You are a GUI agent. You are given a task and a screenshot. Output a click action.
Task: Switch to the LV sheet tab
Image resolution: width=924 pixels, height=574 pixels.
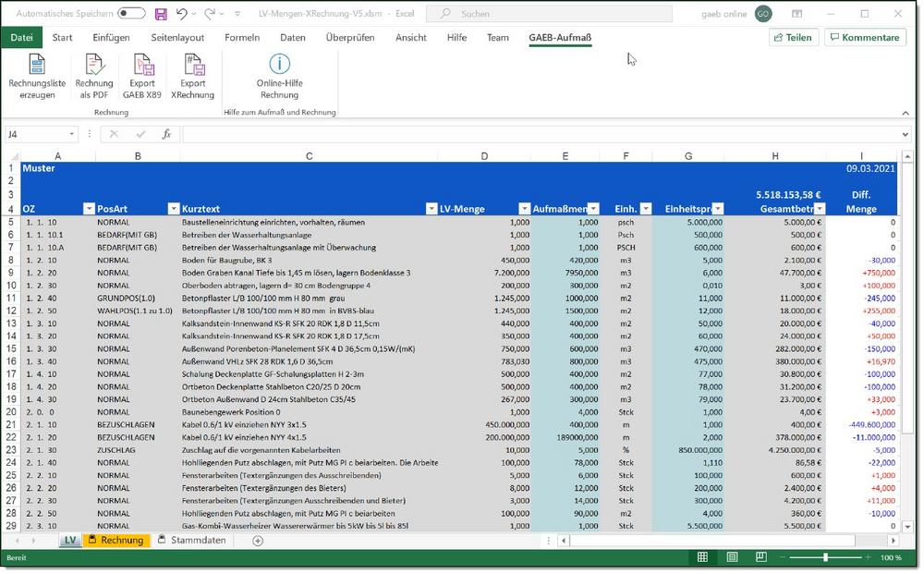click(x=70, y=541)
